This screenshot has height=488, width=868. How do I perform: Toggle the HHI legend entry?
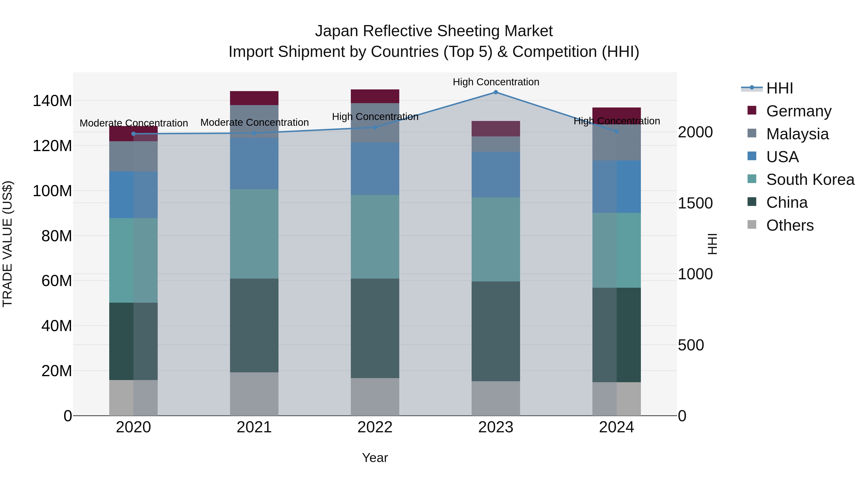coord(767,88)
